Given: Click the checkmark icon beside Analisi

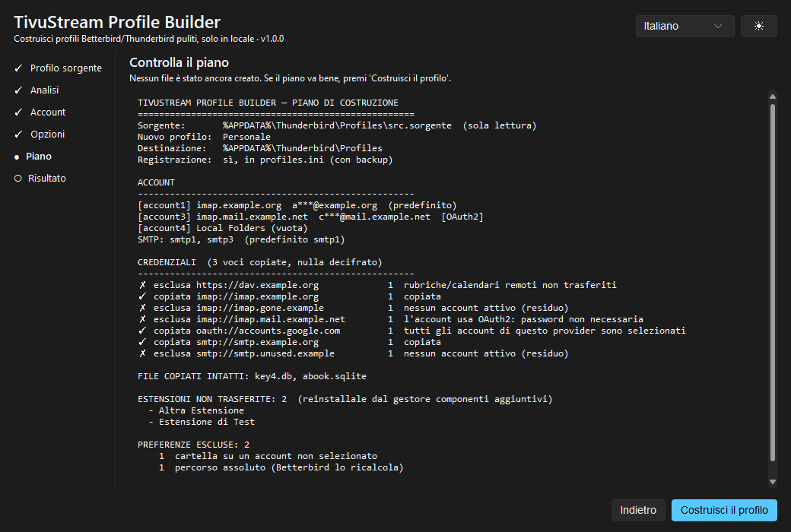Looking at the screenshot, I should (18, 90).
